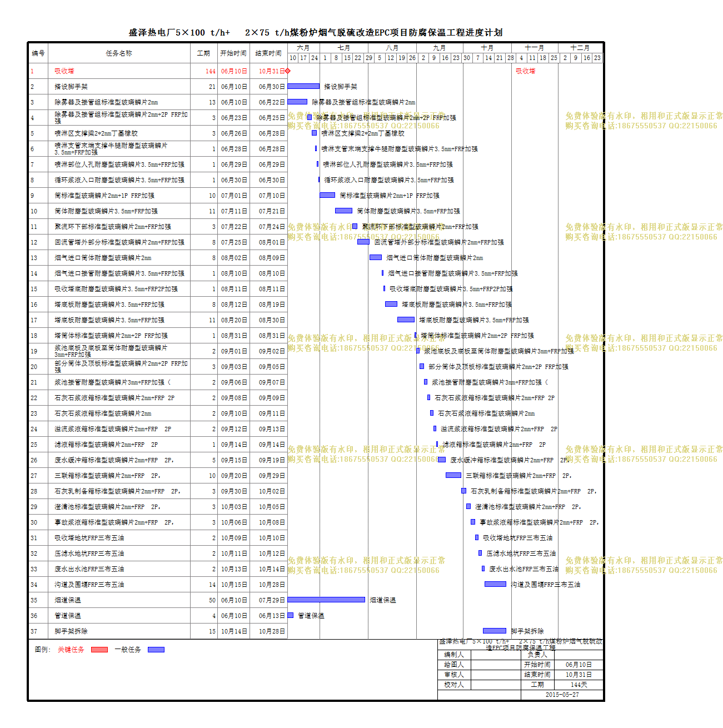723x728 pixels.
Task: Select task name 烟道保温 in row 35
Action: pos(68,600)
